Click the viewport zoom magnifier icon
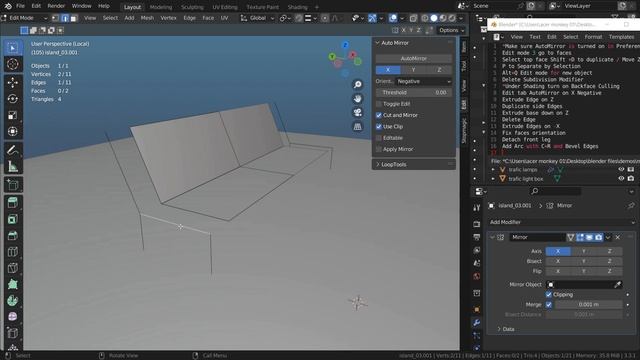Screen dimensions: 640x360 click(358, 84)
